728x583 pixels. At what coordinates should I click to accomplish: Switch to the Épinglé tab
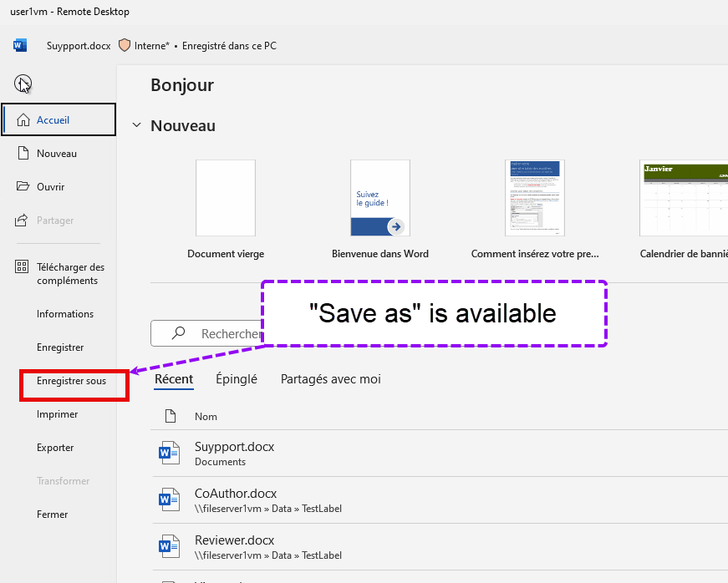(237, 379)
